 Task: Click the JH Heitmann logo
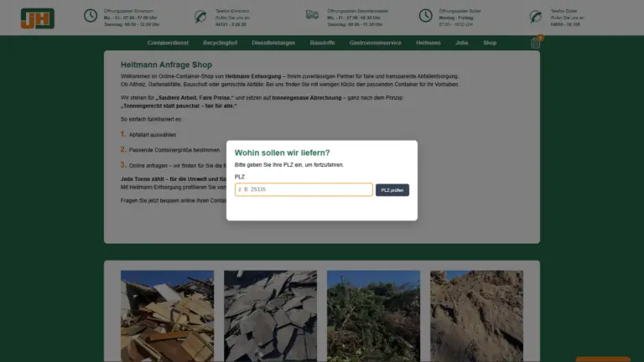37,17
